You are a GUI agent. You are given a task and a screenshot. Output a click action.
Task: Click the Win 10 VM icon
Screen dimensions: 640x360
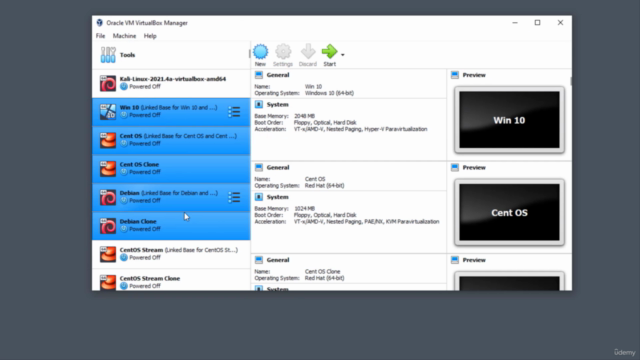click(108, 112)
